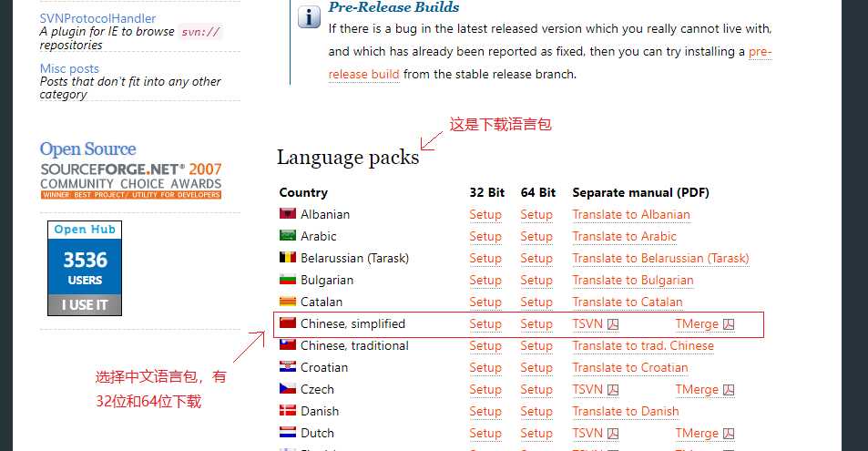Open Dutch TSVN manual link
This screenshot has height=451, width=868.
click(587, 434)
